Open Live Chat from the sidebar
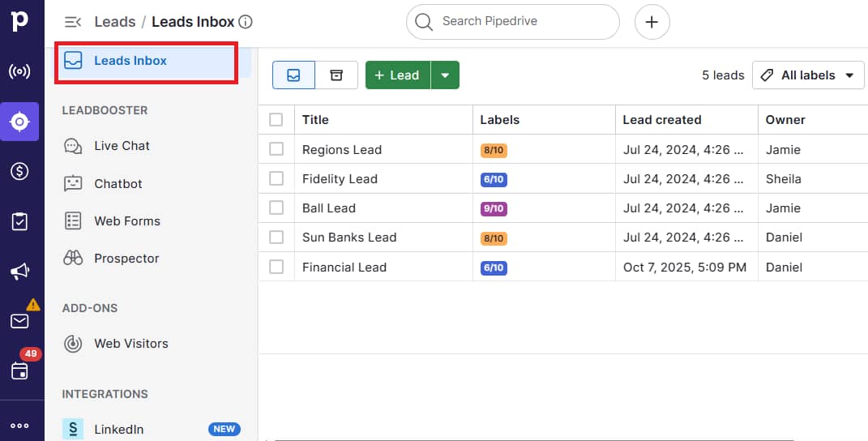This screenshot has width=868, height=441. (122, 146)
